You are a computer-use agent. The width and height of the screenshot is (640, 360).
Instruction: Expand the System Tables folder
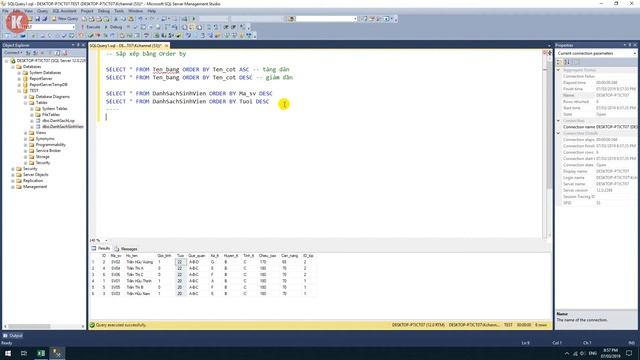coord(32,109)
